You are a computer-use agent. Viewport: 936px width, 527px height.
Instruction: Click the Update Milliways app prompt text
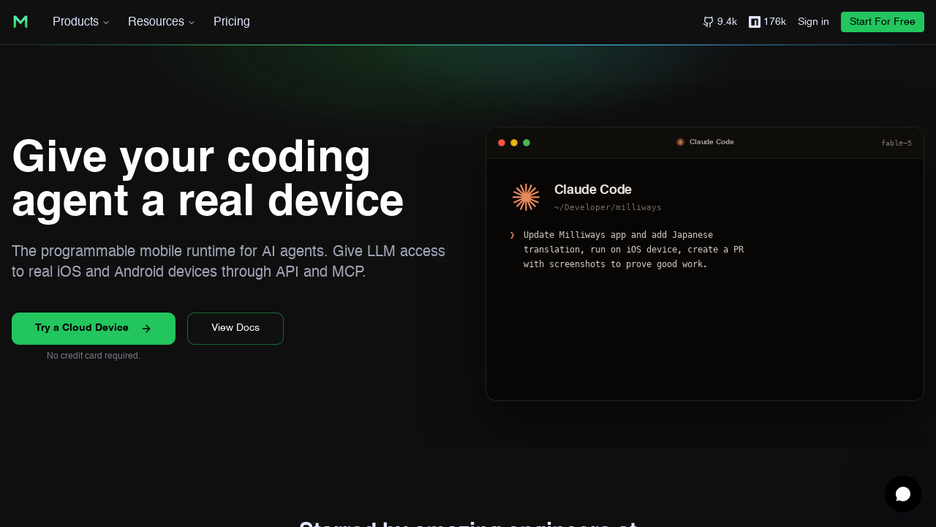[633, 249]
